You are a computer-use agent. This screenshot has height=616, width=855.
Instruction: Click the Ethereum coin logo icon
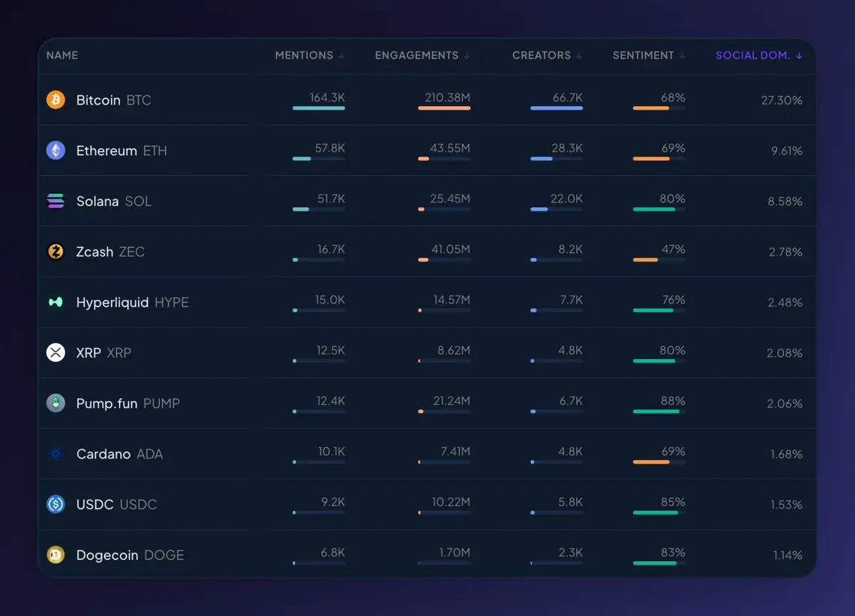pos(56,150)
